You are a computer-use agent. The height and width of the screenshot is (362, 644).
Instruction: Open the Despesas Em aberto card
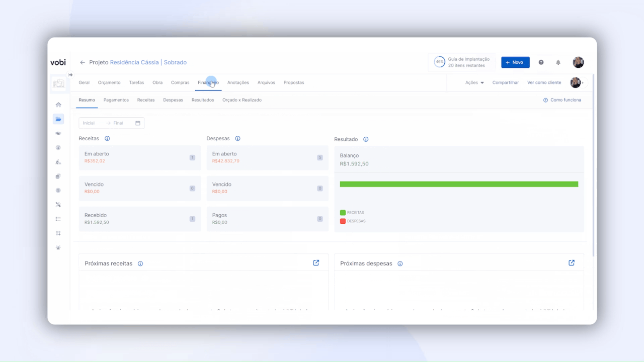coord(268,157)
